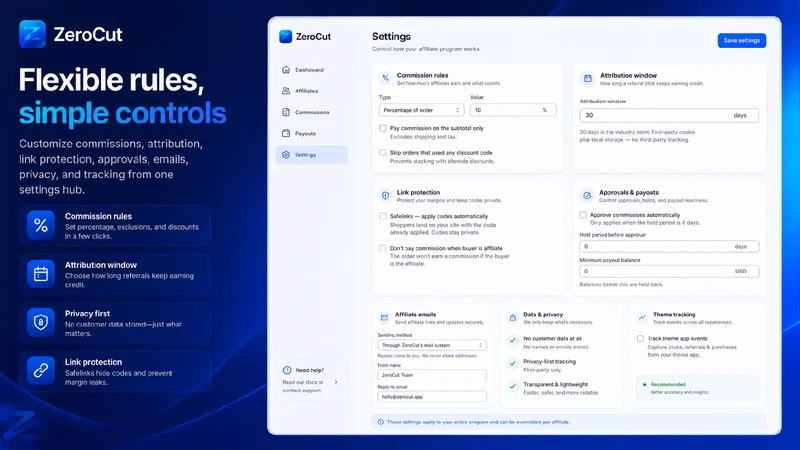Click the lock icon beside Data & privacy
This screenshot has width=800, height=450.
512,317
